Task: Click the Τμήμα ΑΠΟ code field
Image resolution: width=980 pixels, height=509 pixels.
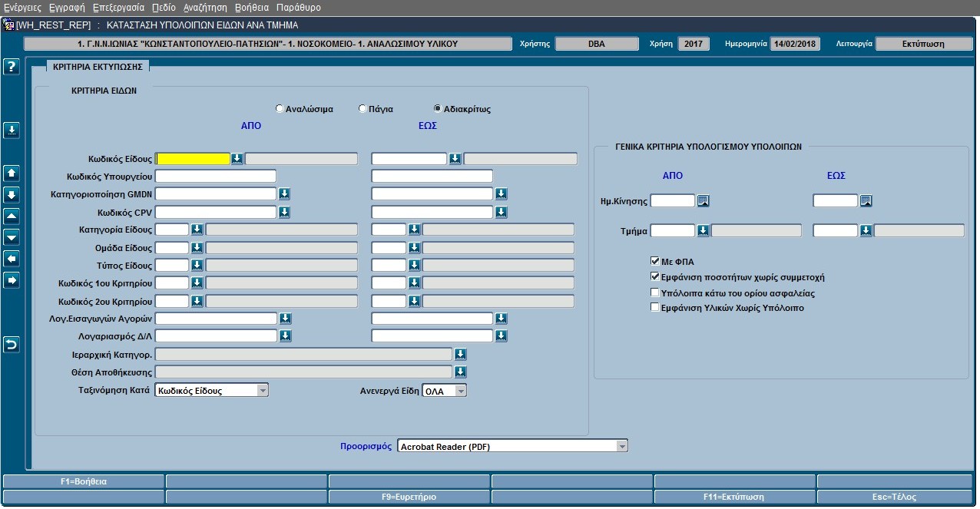Action: pyautogui.click(x=673, y=230)
